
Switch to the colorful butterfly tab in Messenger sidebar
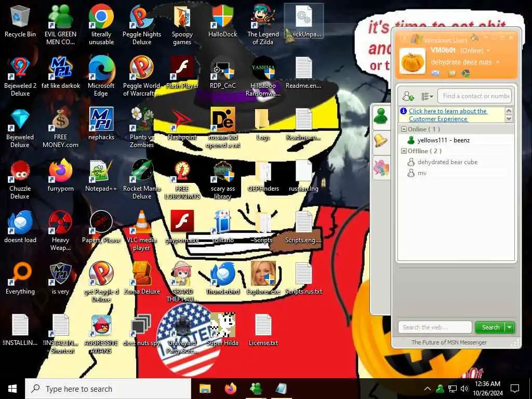point(381,168)
